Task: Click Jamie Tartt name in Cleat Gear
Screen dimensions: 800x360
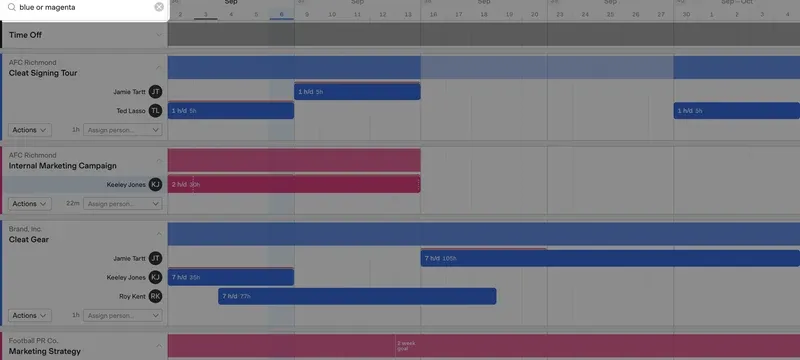Action: tap(129, 259)
